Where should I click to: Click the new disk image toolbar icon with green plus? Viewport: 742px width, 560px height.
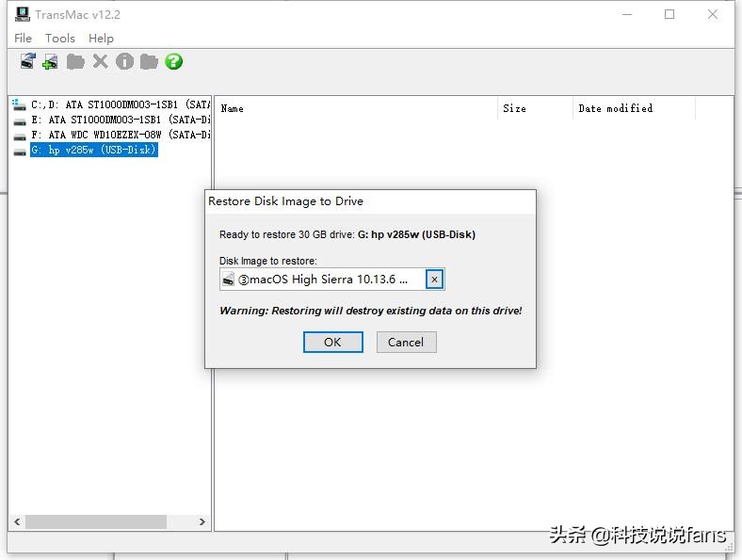click(50, 61)
